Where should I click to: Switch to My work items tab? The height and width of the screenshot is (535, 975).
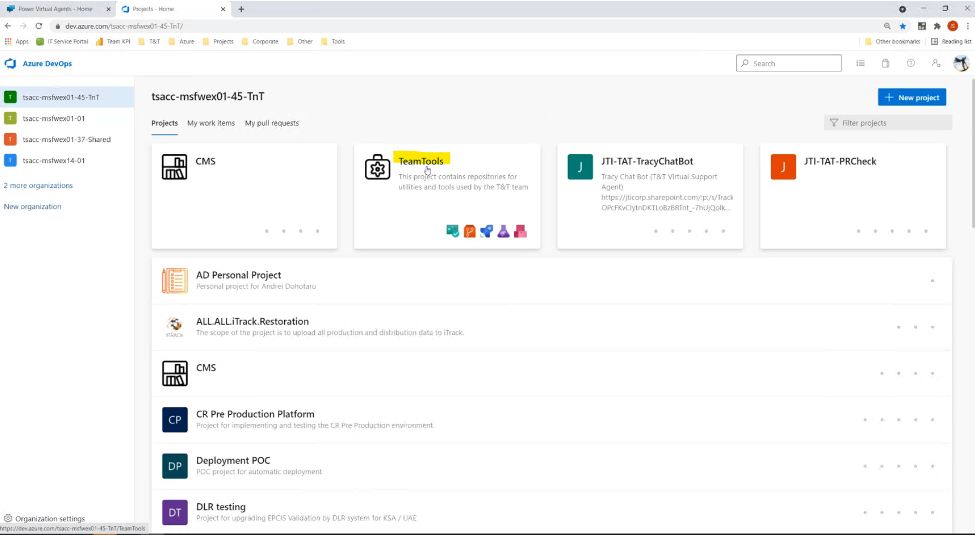(x=211, y=123)
